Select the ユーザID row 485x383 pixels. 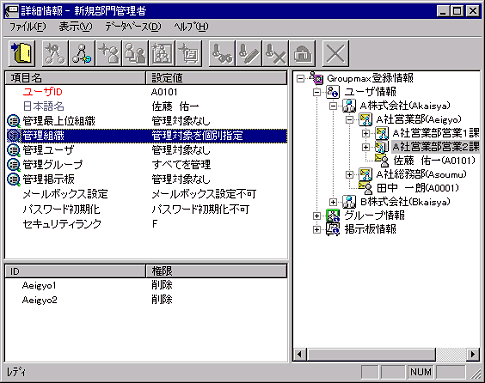[x=146, y=92]
